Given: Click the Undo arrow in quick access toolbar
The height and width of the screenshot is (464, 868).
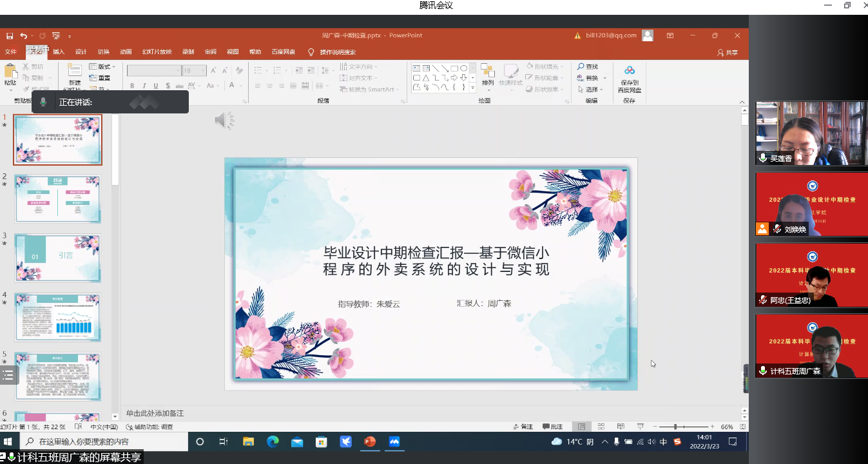Looking at the screenshot, I should (24, 35).
